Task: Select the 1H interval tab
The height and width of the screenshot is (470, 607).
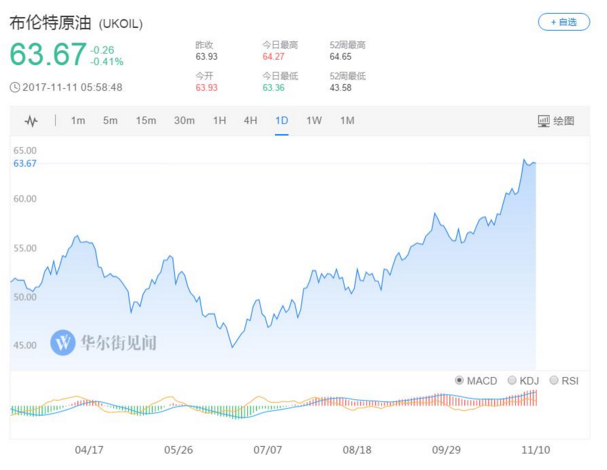Action: pyautogui.click(x=219, y=121)
